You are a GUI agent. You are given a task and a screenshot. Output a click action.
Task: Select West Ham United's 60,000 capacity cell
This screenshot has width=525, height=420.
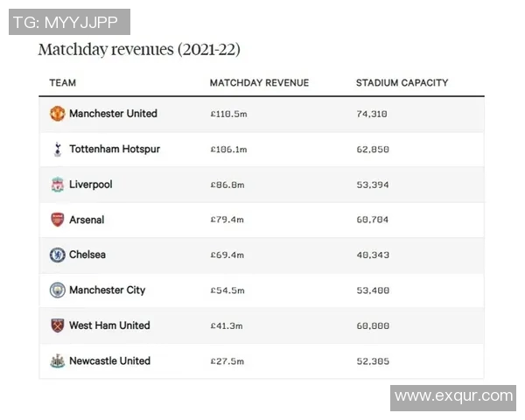coord(371,325)
